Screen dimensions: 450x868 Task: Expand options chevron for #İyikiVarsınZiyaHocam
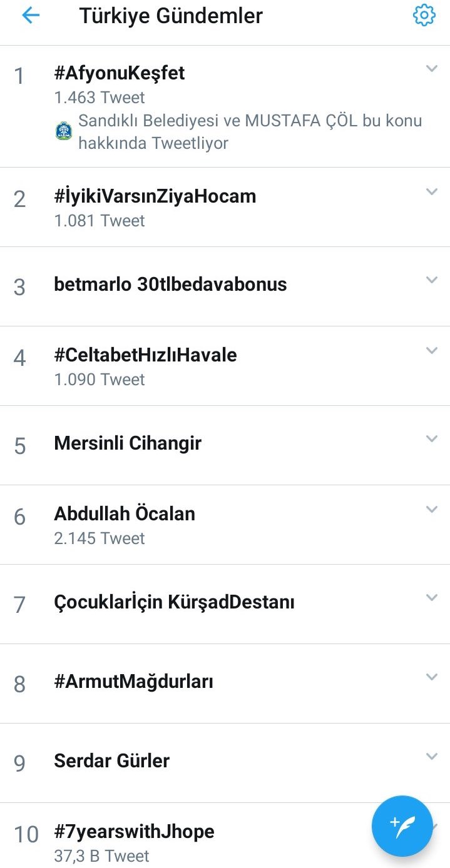coord(432,192)
